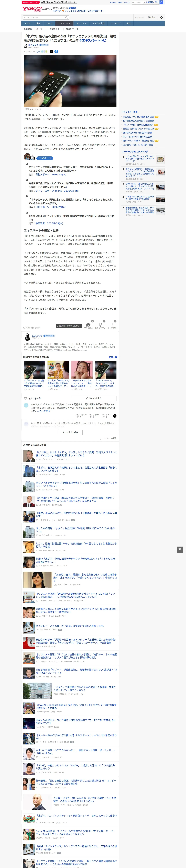Open ranking 5 参政党は最低 article

140,210
